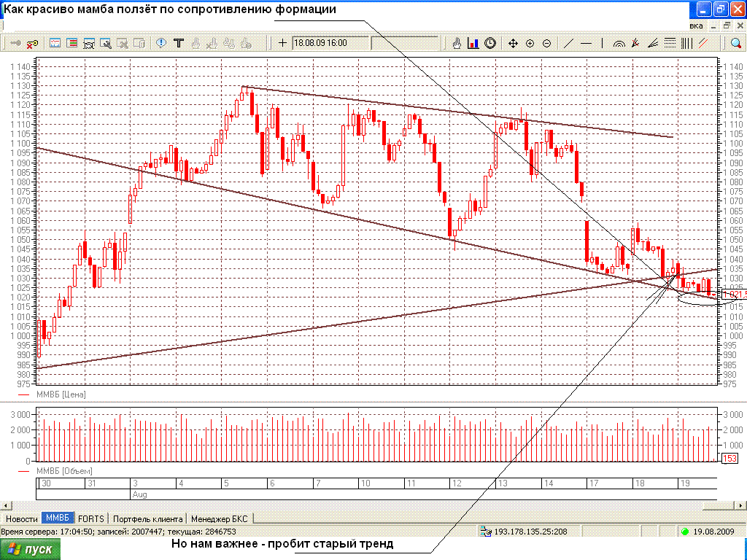
Task: Open the FORTS tab
Action: (91, 518)
